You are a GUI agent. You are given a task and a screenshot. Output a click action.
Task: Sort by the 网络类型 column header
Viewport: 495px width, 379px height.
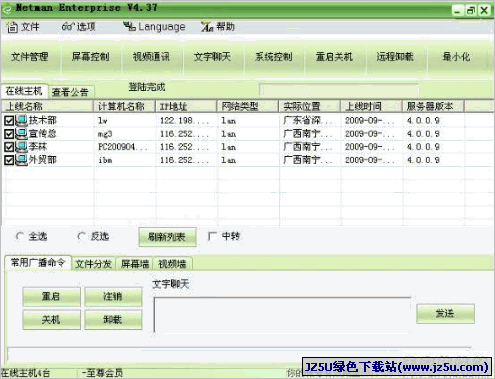pos(248,107)
